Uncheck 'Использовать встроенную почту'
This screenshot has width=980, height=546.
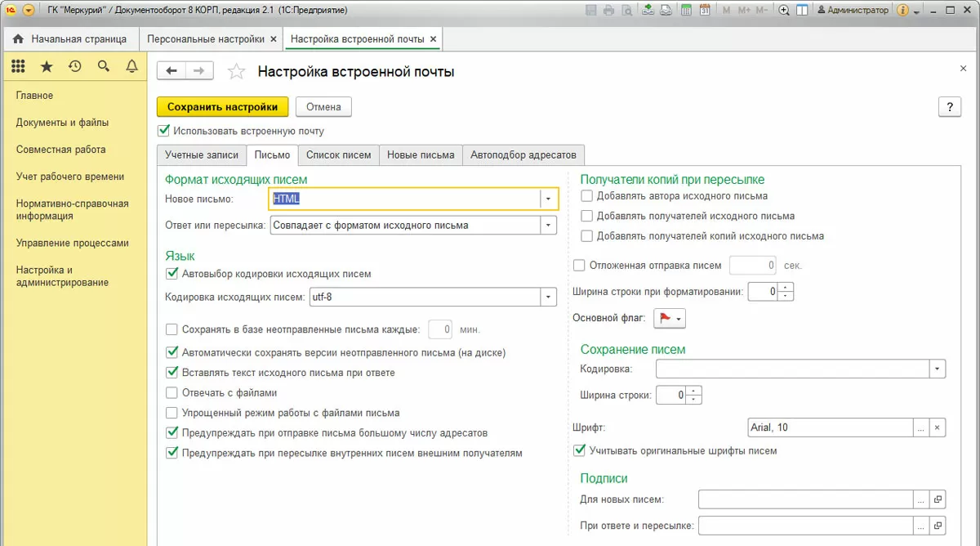pyautogui.click(x=163, y=130)
